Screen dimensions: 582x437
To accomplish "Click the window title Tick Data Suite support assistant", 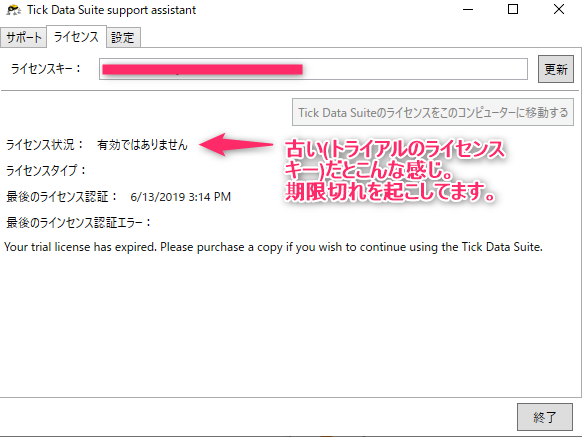I will 111,10.
